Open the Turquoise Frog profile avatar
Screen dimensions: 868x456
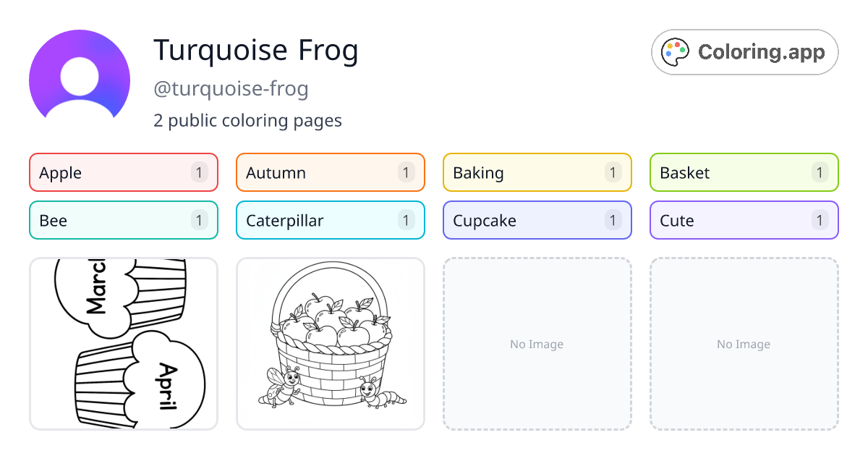[80, 77]
